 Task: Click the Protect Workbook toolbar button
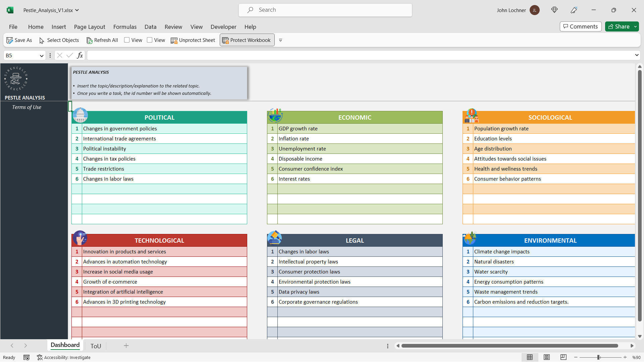coord(247,40)
